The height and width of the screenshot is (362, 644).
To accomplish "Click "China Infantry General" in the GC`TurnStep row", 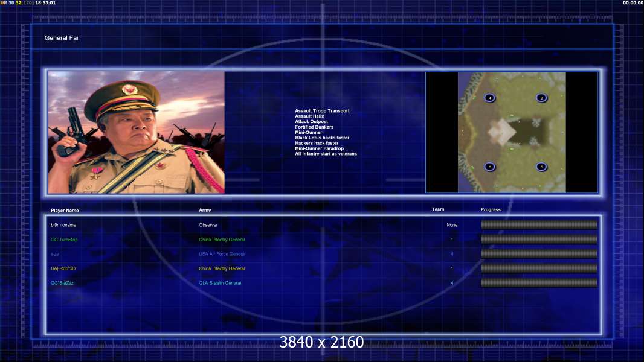I will pyautogui.click(x=222, y=240).
